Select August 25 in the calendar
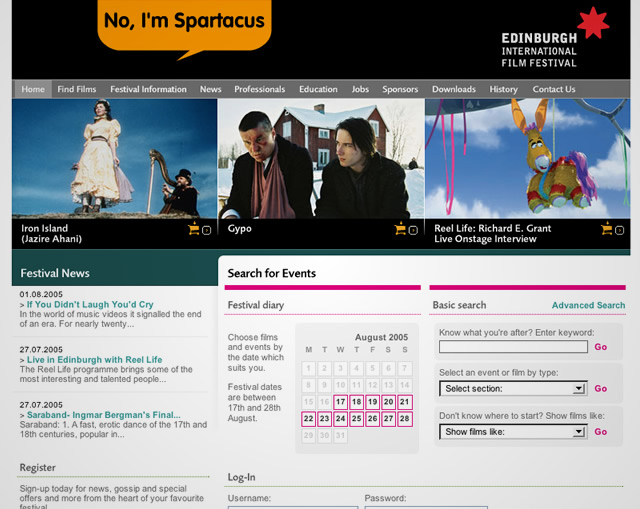Image resolution: width=640 pixels, height=509 pixels. (356, 419)
